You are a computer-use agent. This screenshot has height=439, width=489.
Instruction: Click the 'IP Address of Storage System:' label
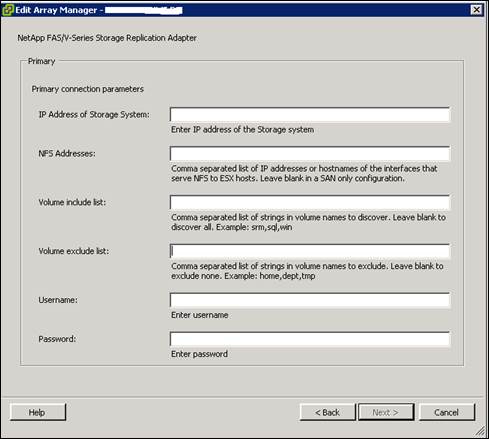(94, 115)
